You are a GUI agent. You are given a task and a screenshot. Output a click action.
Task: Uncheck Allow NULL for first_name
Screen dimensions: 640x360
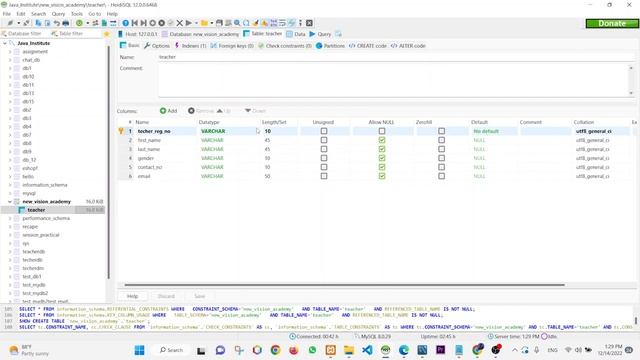(x=382, y=140)
